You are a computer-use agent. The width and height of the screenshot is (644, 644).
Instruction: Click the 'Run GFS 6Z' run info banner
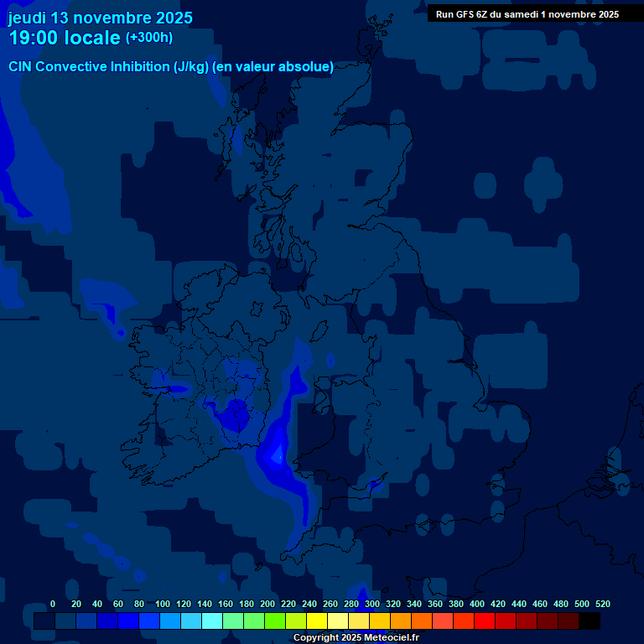pyautogui.click(x=527, y=13)
